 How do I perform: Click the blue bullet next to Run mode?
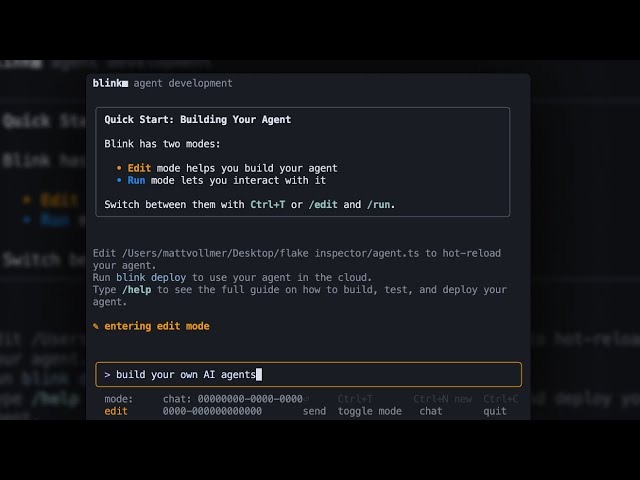click(119, 180)
